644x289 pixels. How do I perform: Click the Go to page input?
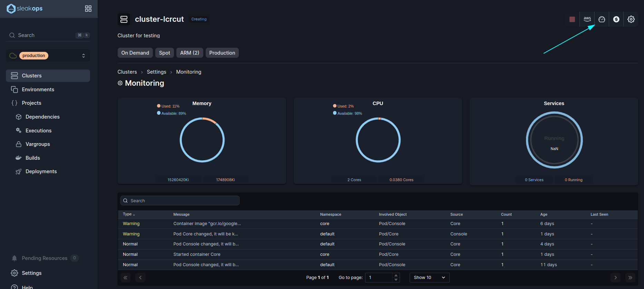(x=379, y=278)
